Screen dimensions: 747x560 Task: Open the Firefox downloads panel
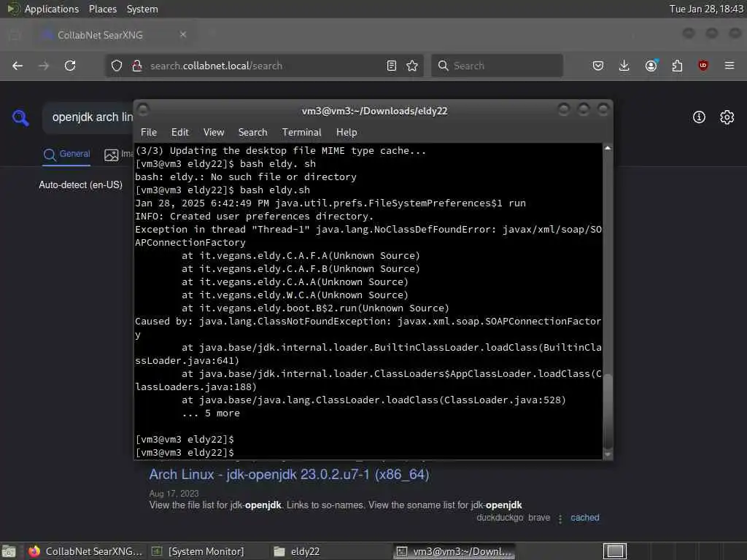pyautogui.click(x=624, y=66)
